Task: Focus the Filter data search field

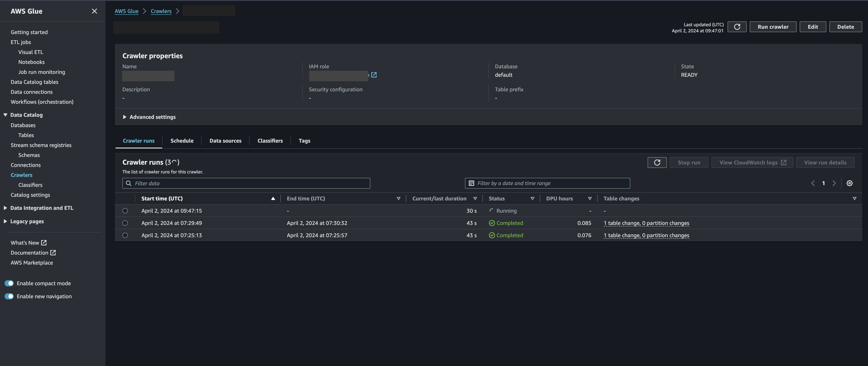Action: click(246, 183)
